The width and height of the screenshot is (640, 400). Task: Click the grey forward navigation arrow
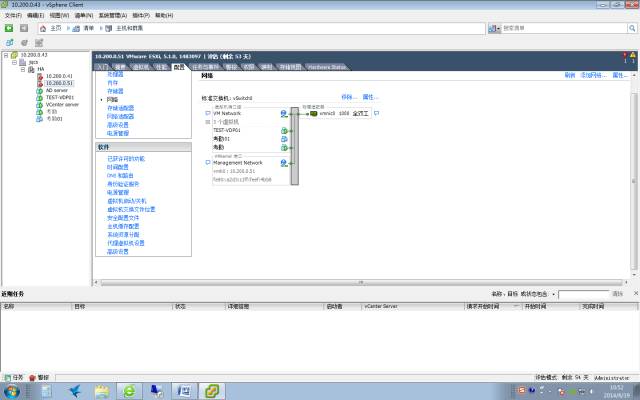(x=24, y=28)
